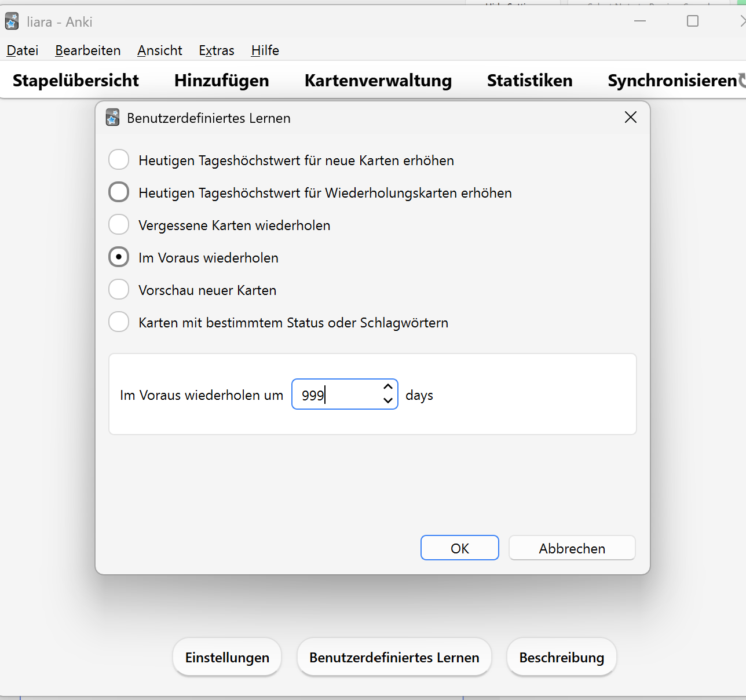Image resolution: width=746 pixels, height=700 pixels.
Task: Decrease days value with the down arrow
Action: (x=388, y=400)
